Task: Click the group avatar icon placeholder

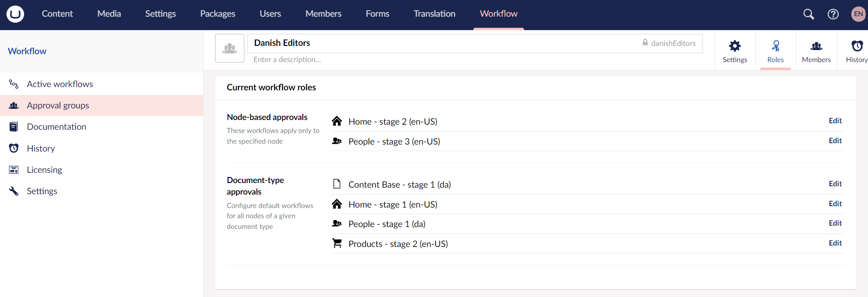Action: tap(230, 48)
